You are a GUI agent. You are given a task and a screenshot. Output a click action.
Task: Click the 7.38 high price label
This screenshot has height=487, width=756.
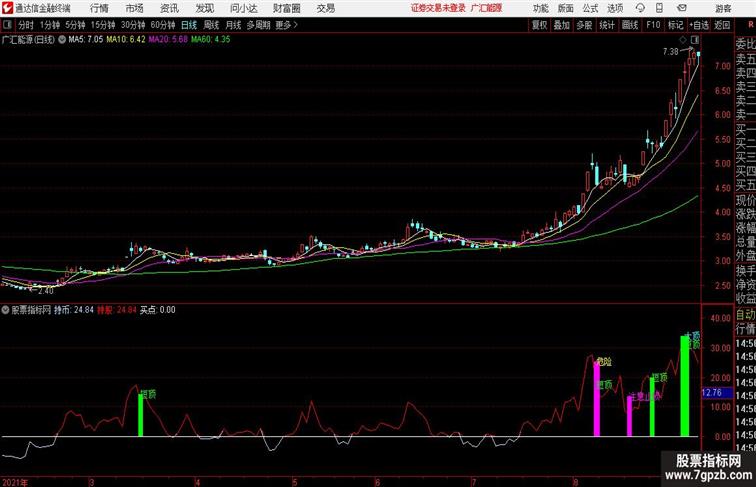pyautogui.click(x=671, y=52)
